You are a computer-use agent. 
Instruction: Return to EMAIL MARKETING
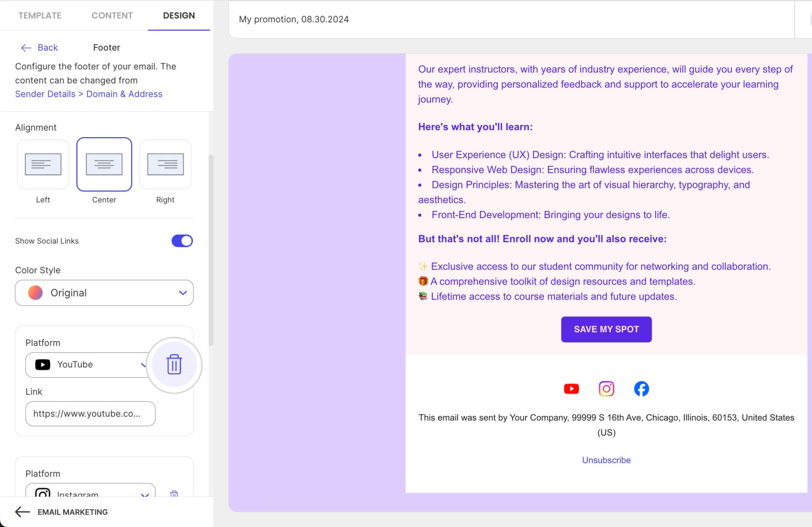pyautogui.click(x=73, y=512)
